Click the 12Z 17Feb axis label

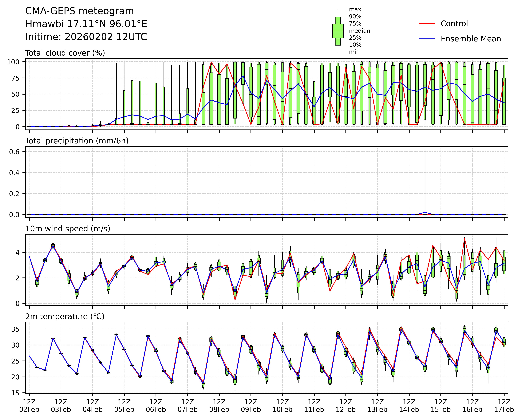(x=504, y=406)
